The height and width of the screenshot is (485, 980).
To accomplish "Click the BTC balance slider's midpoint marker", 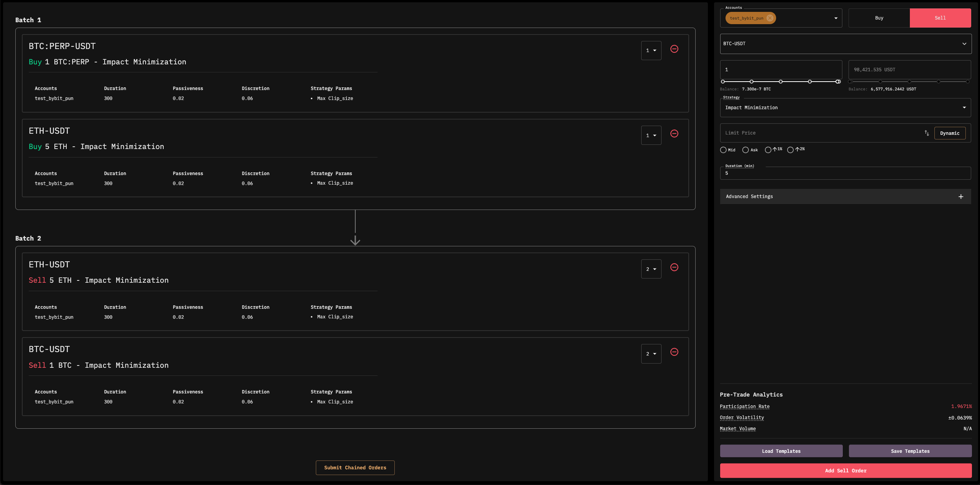I will [x=780, y=82].
